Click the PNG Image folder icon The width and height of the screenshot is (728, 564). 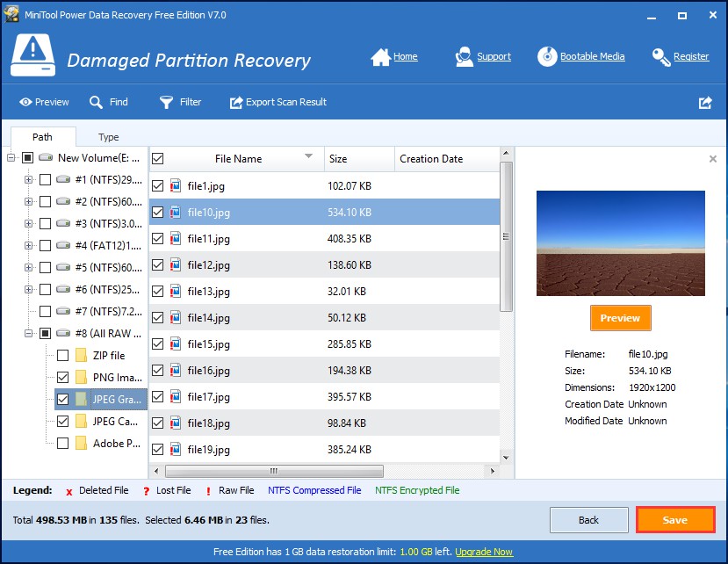[x=81, y=377]
